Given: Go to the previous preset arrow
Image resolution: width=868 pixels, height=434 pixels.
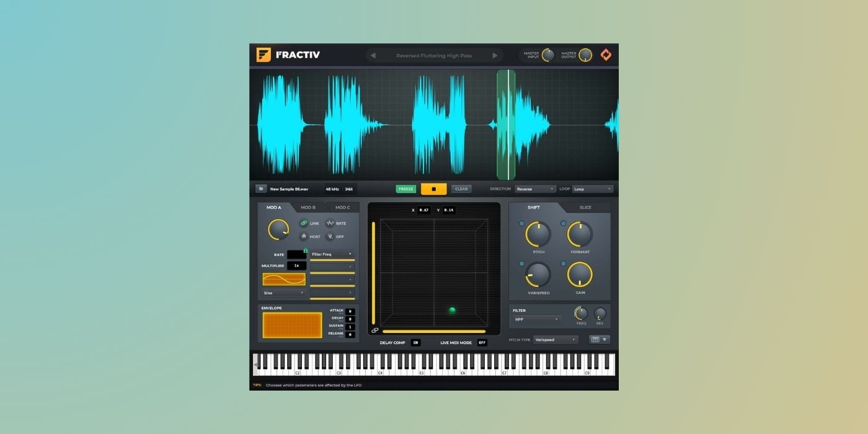Looking at the screenshot, I should (373, 56).
